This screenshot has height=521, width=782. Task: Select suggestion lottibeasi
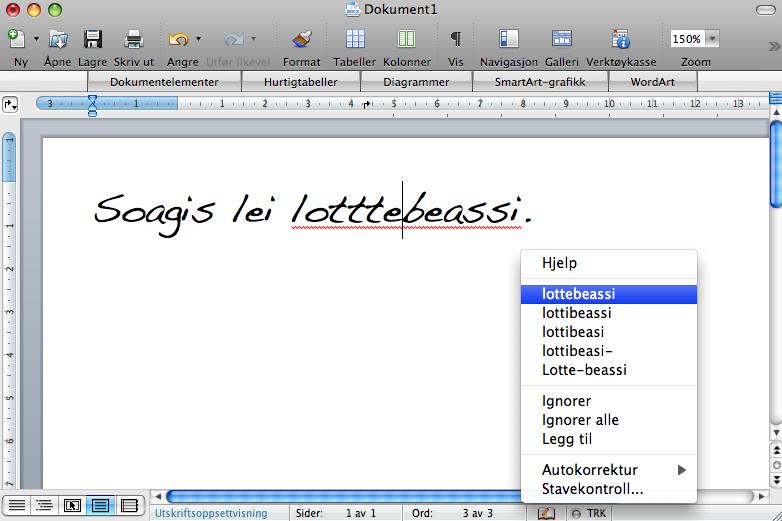coord(608,332)
